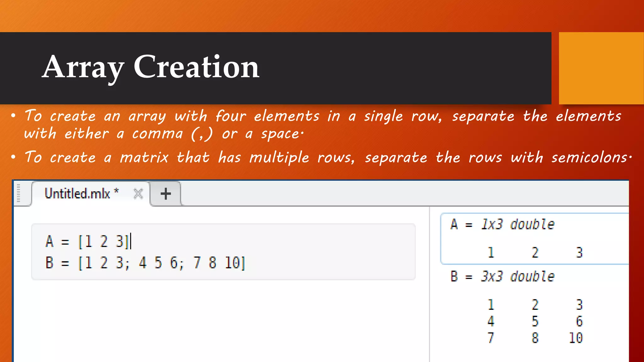Screen dimensions: 644x362
Task: Click value 2 in the A output row
Action: point(535,253)
